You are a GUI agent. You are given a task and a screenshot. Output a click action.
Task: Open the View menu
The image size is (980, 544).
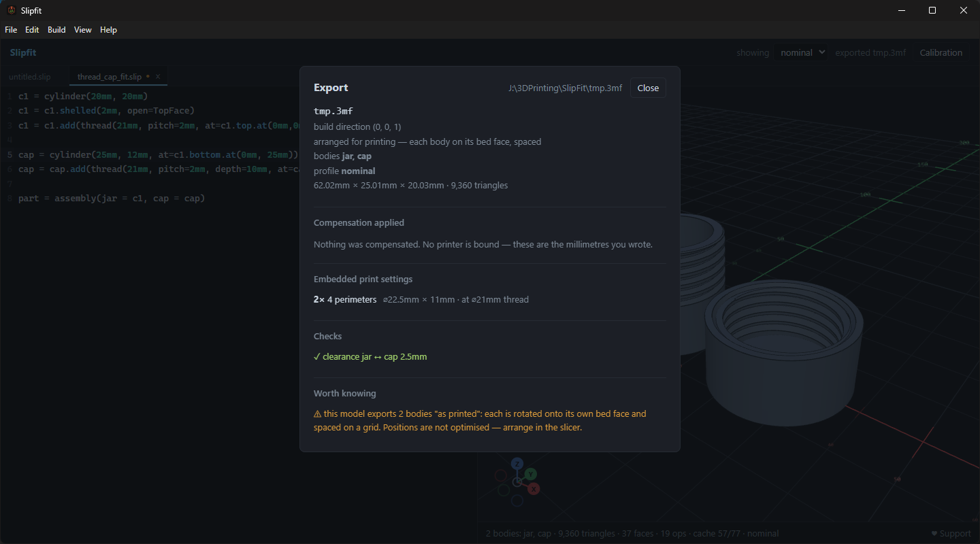click(83, 30)
